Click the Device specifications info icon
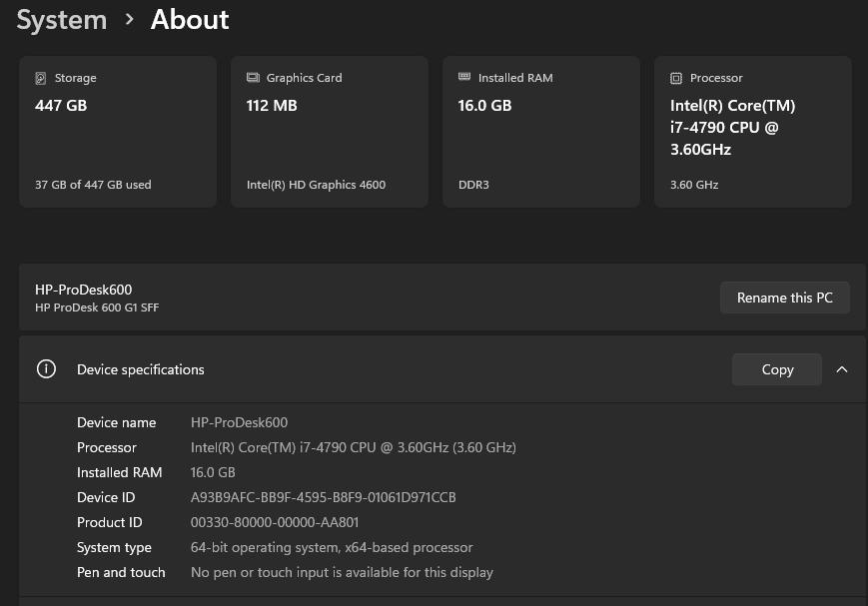The width and height of the screenshot is (868, 606). (x=46, y=369)
